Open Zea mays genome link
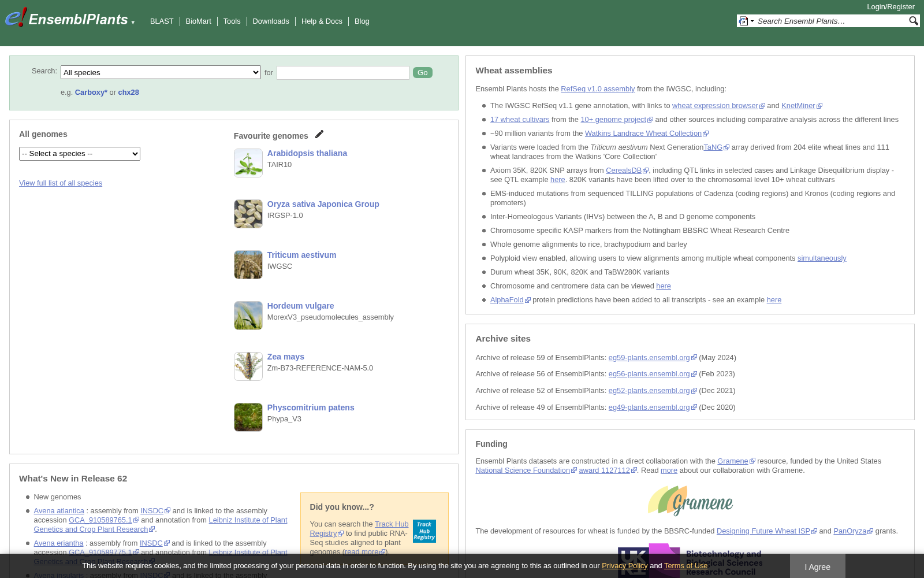924x578 pixels. [x=286, y=357]
